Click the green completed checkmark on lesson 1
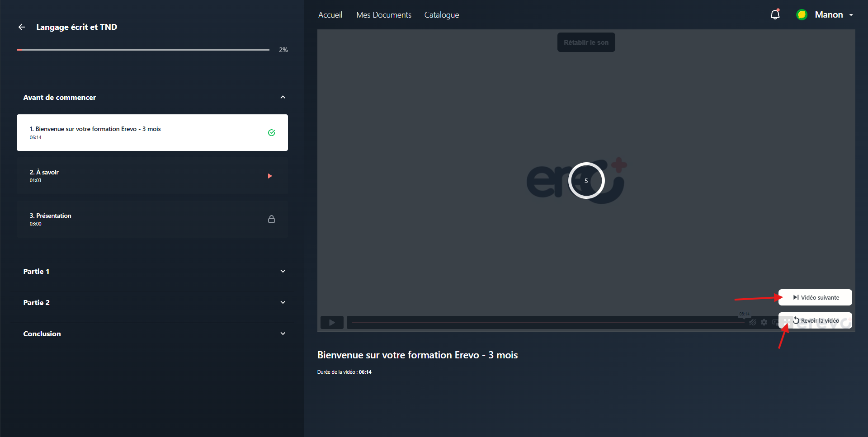868x437 pixels. click(x=272, y=132)
